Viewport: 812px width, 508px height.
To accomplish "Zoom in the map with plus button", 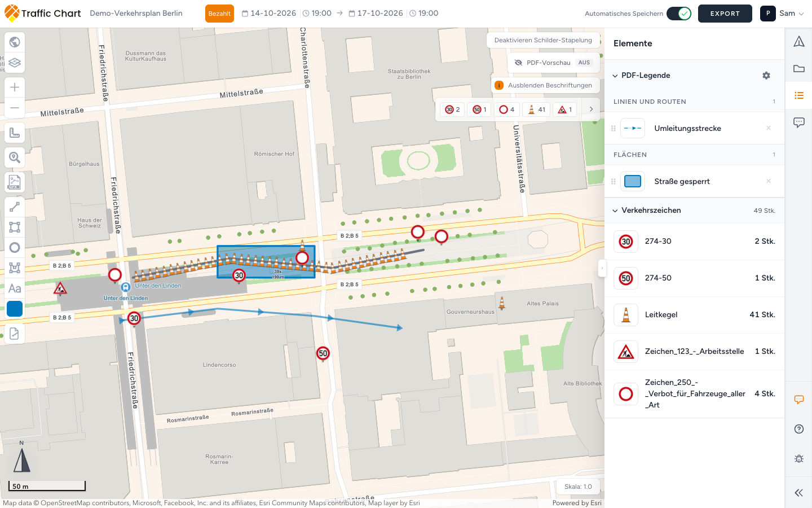I will [x=15, y=87].
